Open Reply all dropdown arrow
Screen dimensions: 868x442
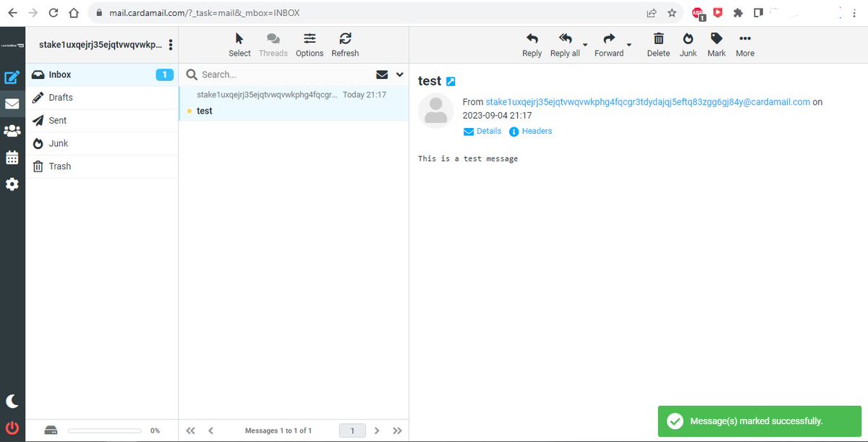(585, 45)
